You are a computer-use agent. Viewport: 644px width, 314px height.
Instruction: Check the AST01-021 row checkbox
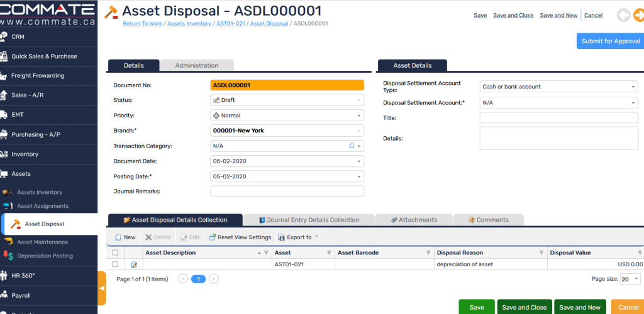(x=116, y=264)
